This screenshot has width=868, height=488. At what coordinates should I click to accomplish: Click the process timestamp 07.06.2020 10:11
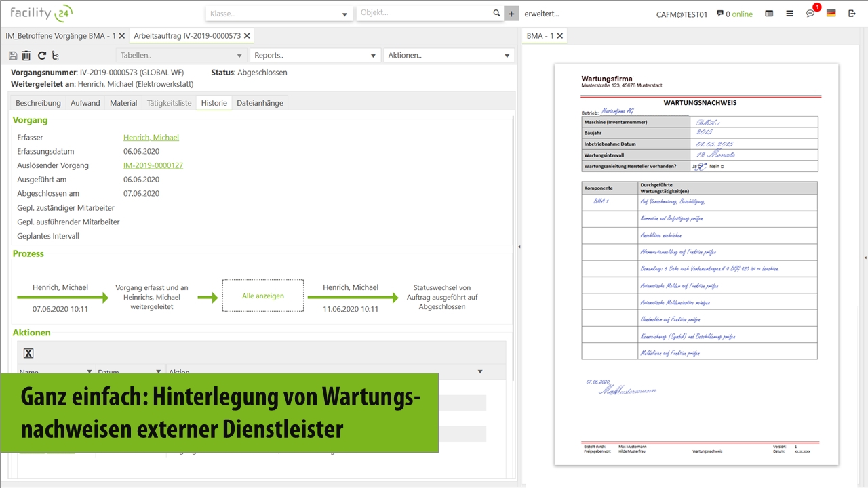tap(60, 309)
